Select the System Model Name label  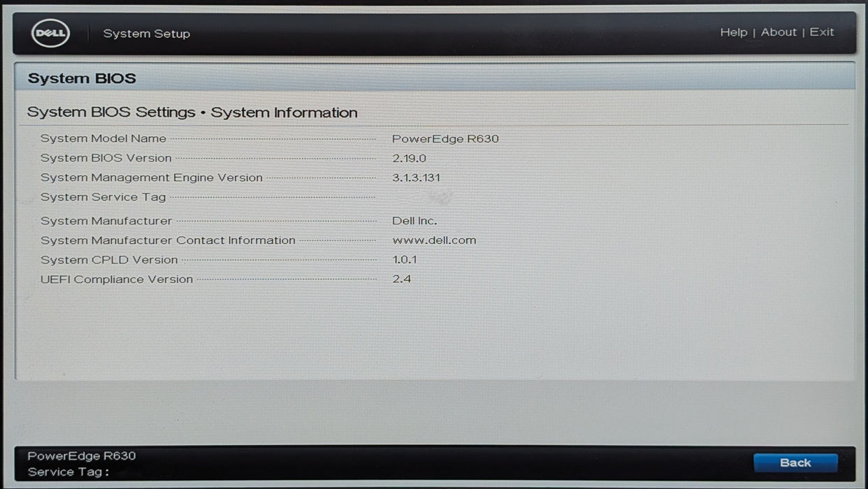pyautogui.click(x=103, y=138)
